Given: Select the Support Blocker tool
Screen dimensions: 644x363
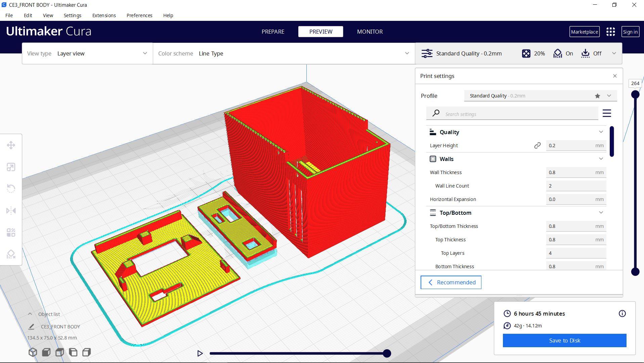Looking at the screenshot, I should click(x=11, y=254).
